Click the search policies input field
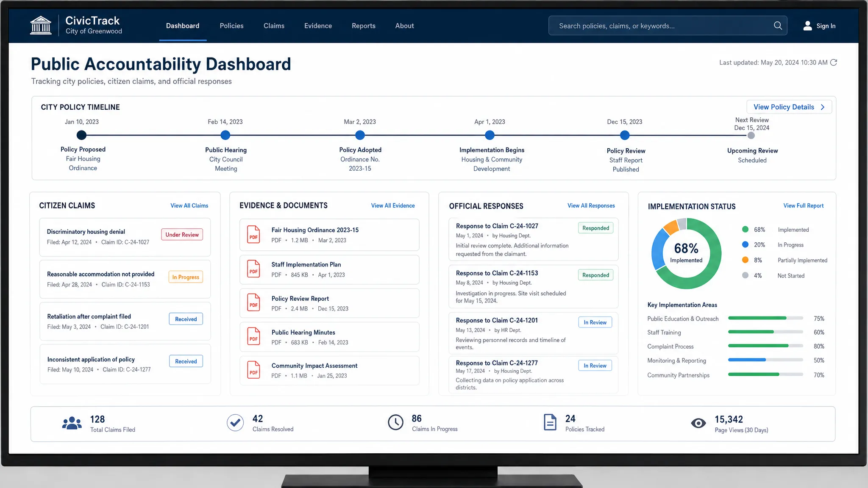 [x=668, y=26]
